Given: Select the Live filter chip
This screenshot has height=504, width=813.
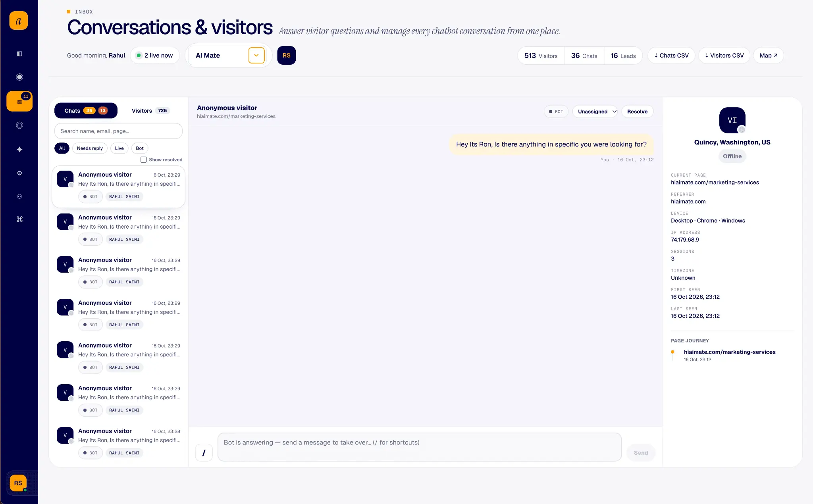Looking at the screenshot, I should tap(119, 148).
